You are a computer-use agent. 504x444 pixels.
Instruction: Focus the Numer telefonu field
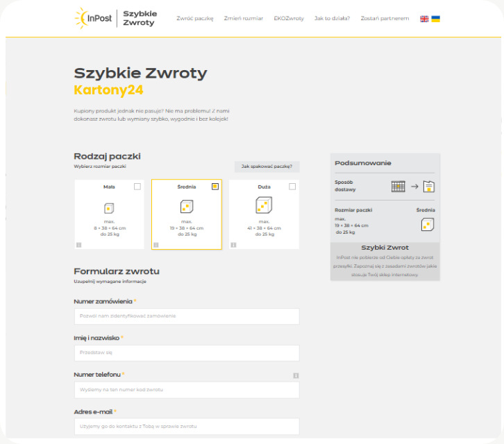[187, 390]
